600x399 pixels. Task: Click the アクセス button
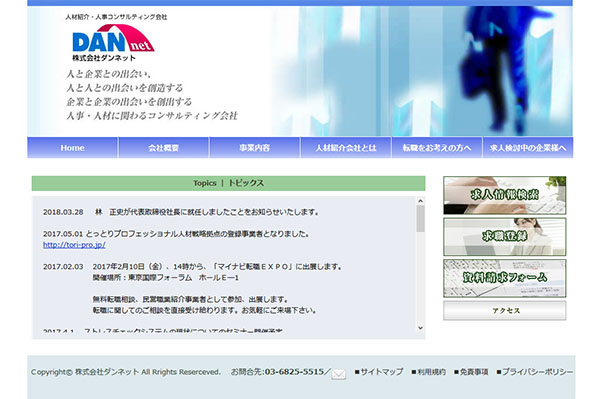[504, 310]
